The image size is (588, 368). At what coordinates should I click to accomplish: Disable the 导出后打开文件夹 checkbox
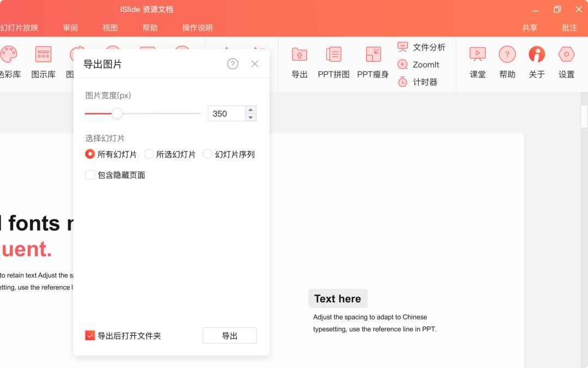point(90,335)
